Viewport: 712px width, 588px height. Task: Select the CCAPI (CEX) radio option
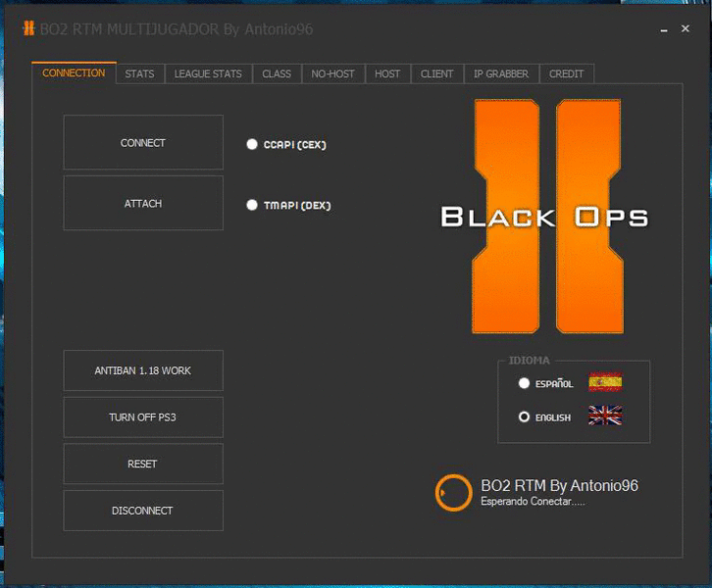(252, 144)
